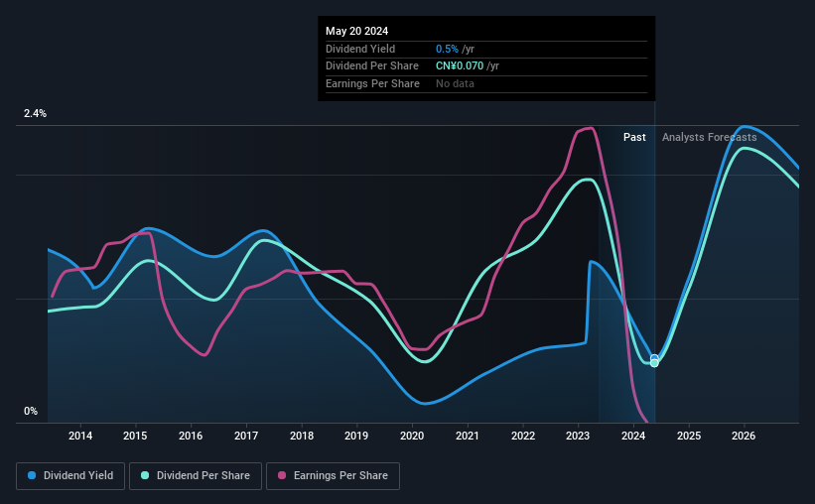815x504 pixels.
Task: Click the Dividend Per Share label in tooltip
Action: click(x=372, y=66)
